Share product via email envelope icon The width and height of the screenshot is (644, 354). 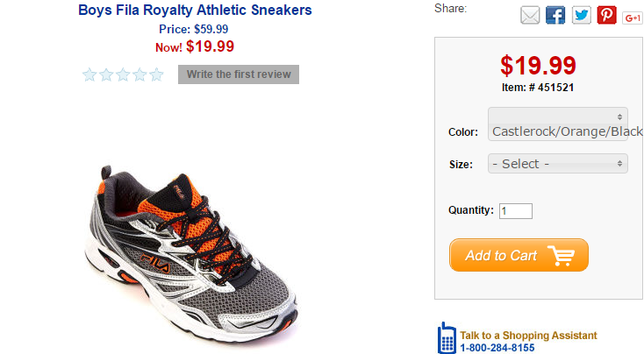click(530, 16)
